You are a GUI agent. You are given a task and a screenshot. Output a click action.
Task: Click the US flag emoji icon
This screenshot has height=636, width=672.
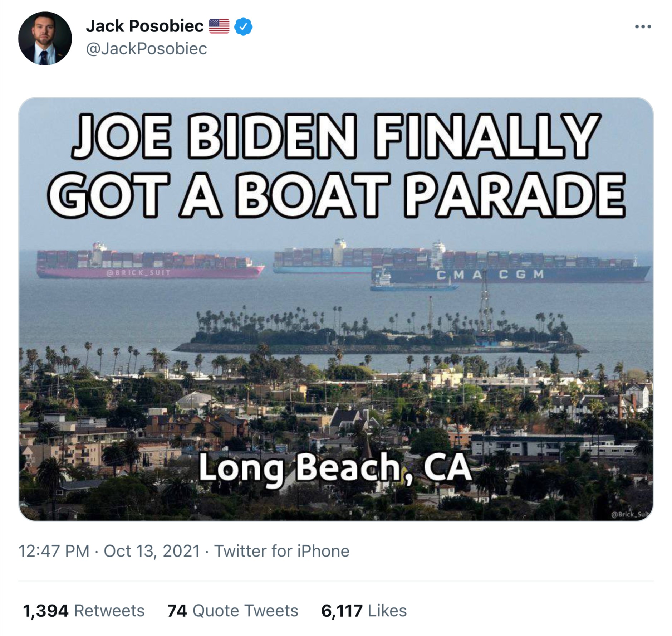219,26
